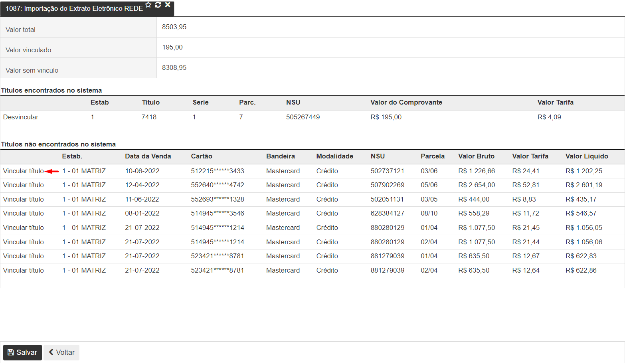Click the sale date 10-06-2022
The width and height of the screenshot is (625, 364).
pos(142,171)
